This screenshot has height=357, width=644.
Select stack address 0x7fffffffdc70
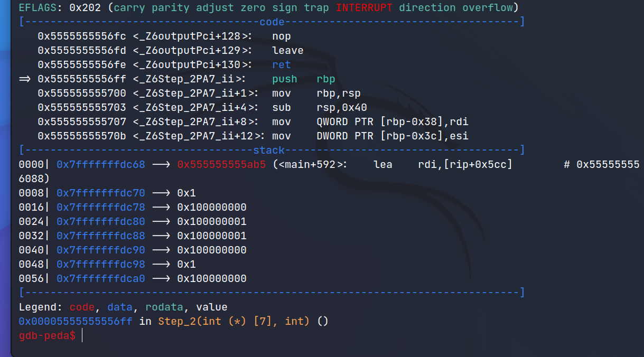(101, 193)
